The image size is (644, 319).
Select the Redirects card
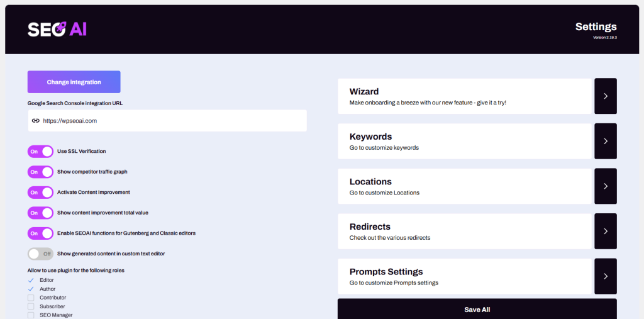click(x=465, y=232)
